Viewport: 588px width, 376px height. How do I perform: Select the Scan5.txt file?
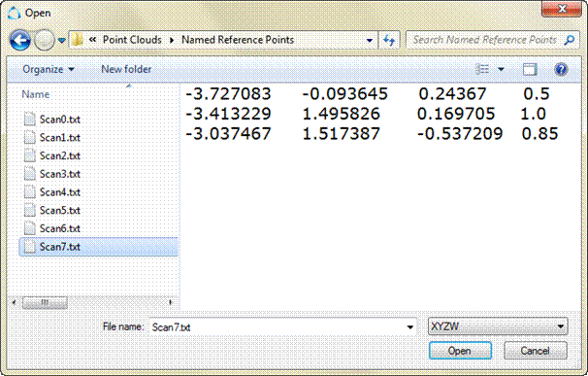pos(60,211)
